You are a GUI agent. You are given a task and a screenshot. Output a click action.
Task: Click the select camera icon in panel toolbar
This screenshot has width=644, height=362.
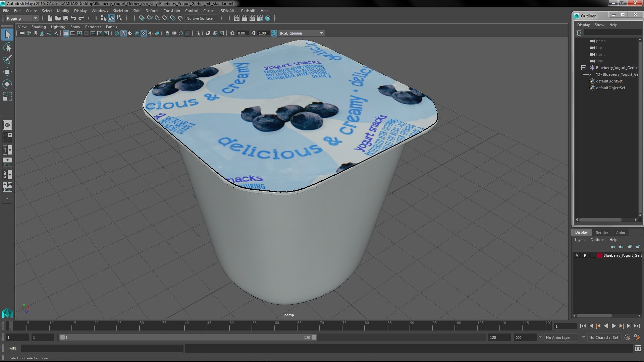[22, 33]
